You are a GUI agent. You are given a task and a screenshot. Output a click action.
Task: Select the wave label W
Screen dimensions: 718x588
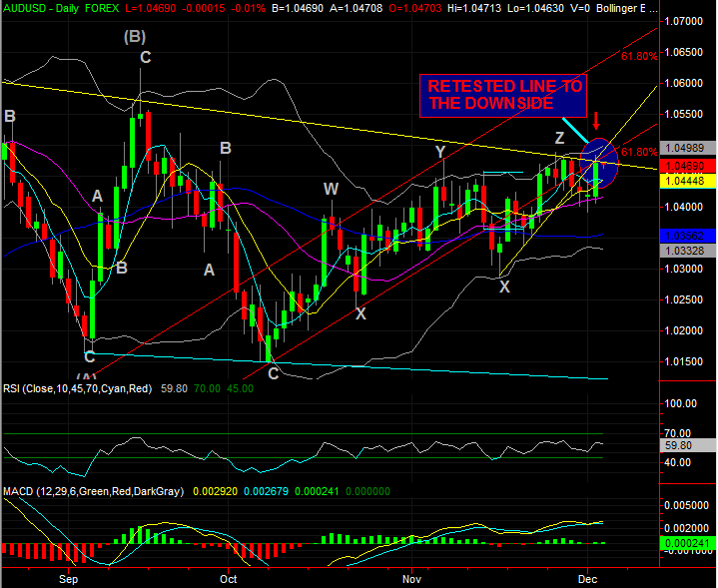tap(331, 189)
